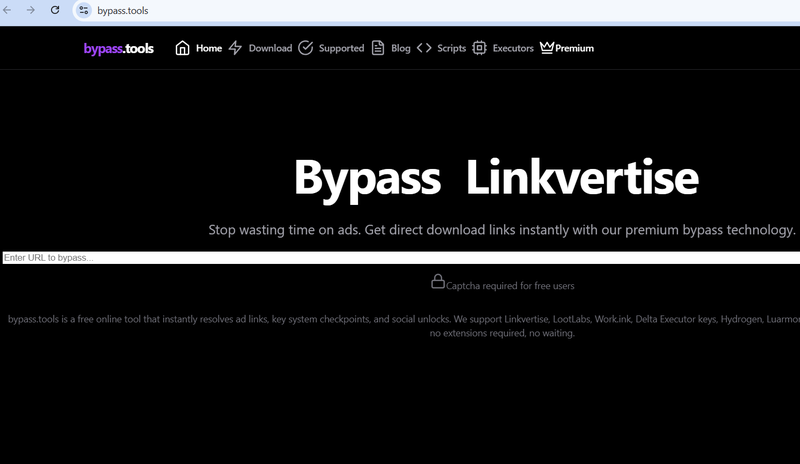Click the Home house icon

click(x=182, y=48)
